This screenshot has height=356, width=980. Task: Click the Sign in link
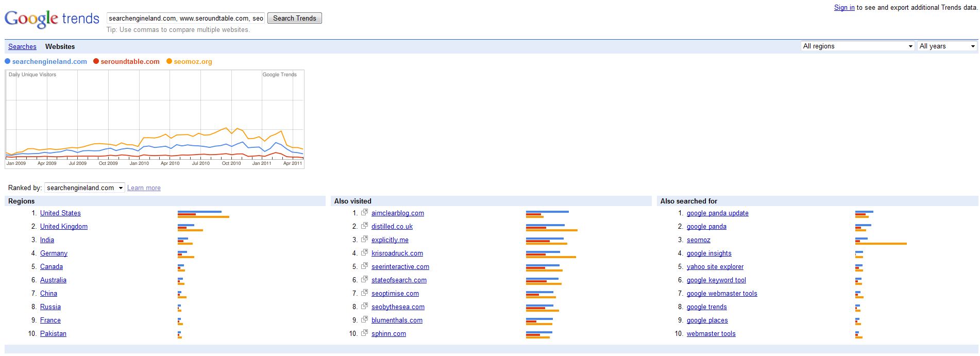(844, 8)
